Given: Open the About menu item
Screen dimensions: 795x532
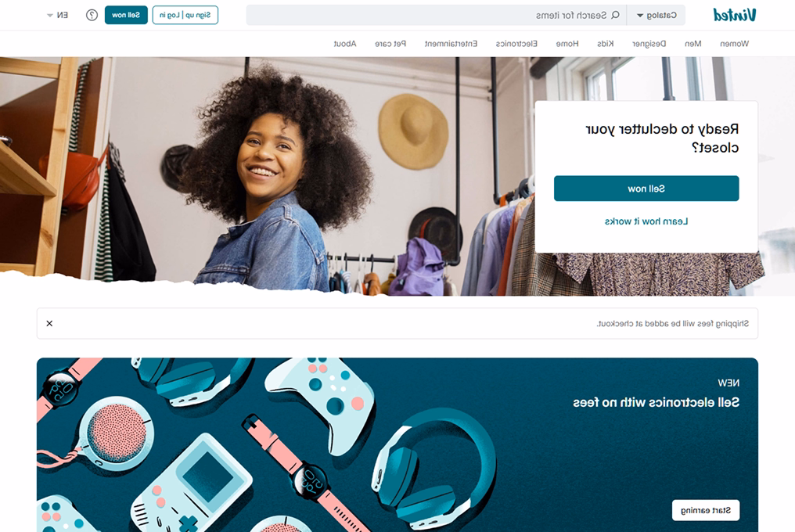Looking at the screenshot, I should click(x=345, y=44).
